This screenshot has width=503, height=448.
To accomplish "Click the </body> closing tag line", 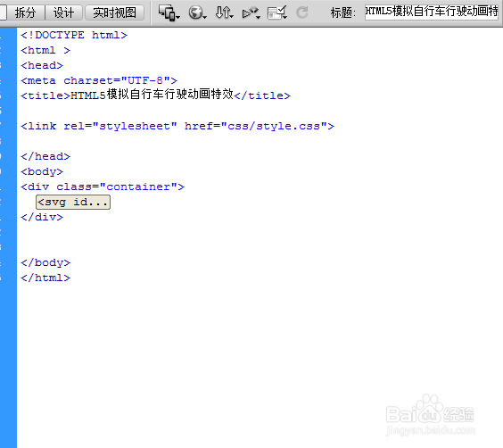I will pyautogui.click(x=45, y=263).
